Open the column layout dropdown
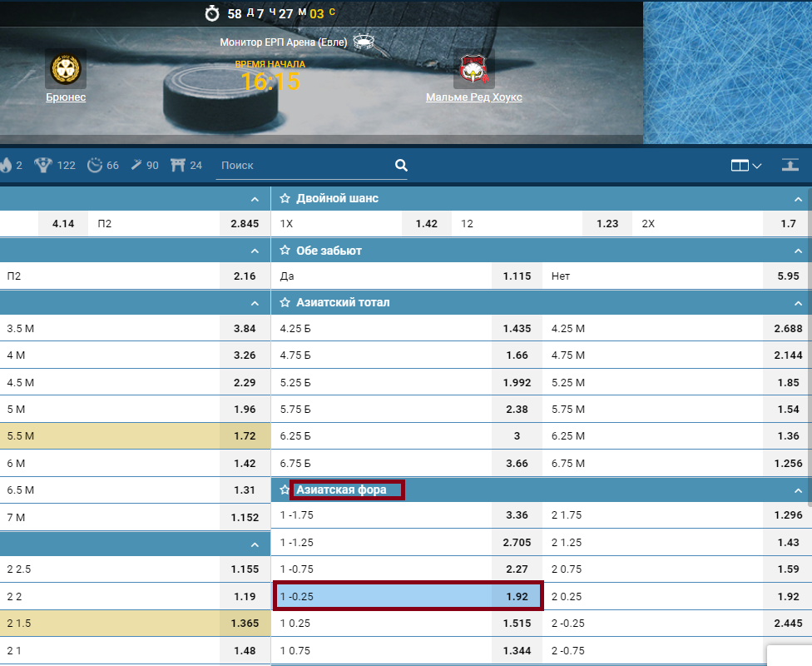 click(x=746, y=166)
